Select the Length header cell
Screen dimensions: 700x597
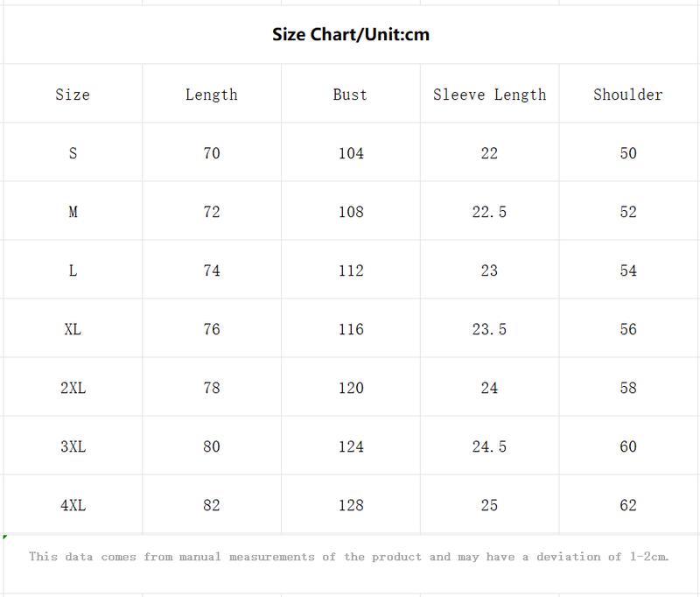click(212, 94)
